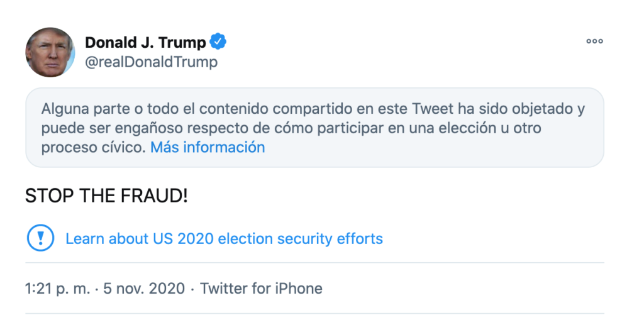The height and width of the screenshot is (315, 644).
Task: Click the word Trump in the display name
Action: [183, 42]
